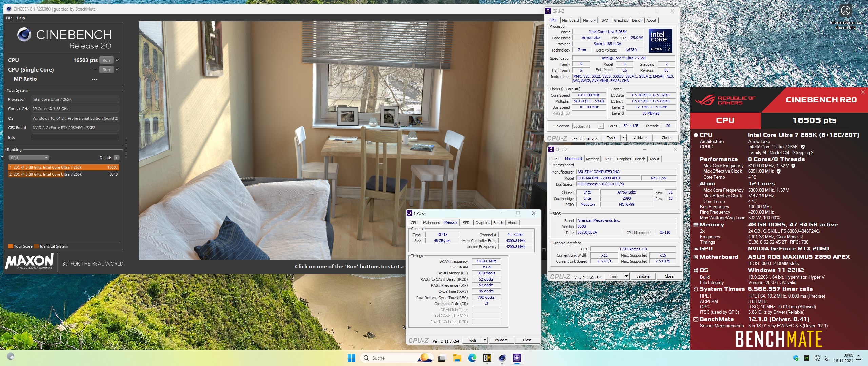Click the Cinebench logo in the title bar
This screenshot has width=868, height=366.
[x=9, y=9]
